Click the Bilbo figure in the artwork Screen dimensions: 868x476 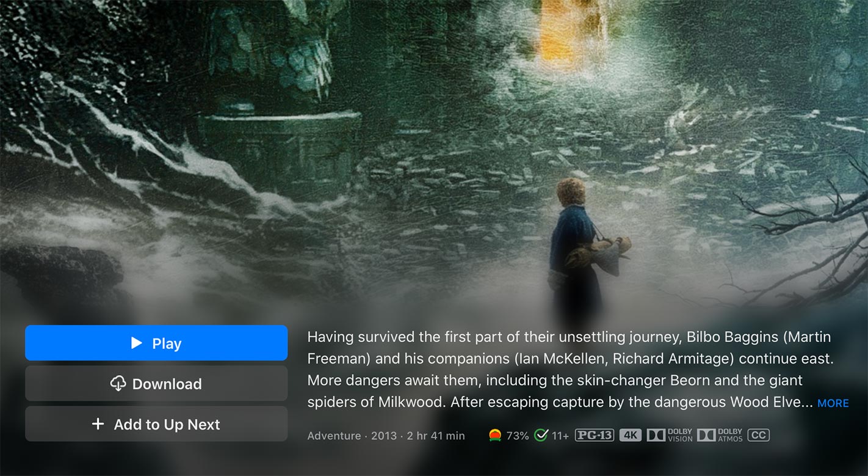coord(583,244)
